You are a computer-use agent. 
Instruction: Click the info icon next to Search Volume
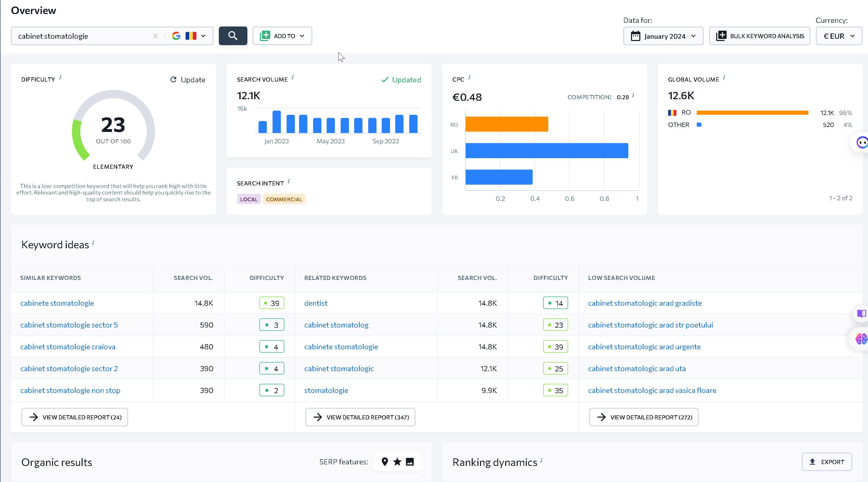292,77
